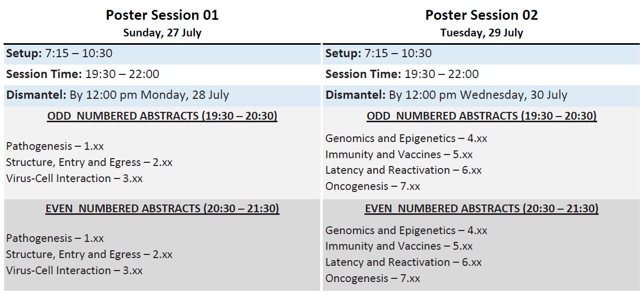Click Structure, Entry and Egress in even list
This screenshot has height=295, width=644.
[x=89, y=254]
